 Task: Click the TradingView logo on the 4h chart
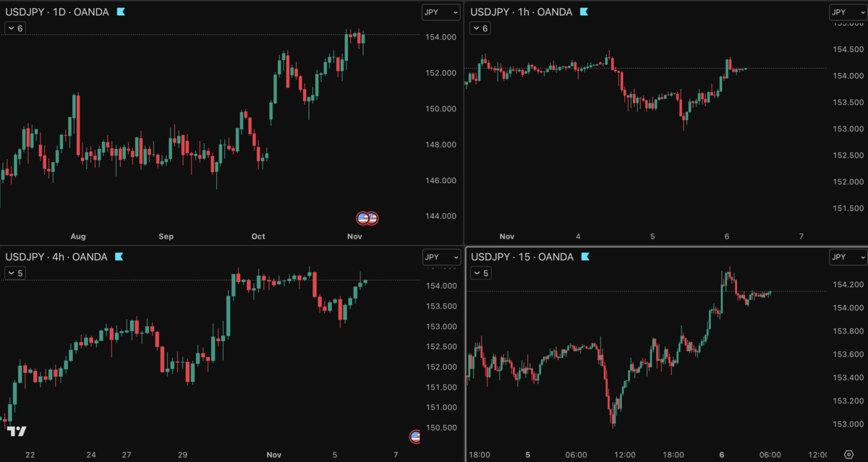click(17, 431)
